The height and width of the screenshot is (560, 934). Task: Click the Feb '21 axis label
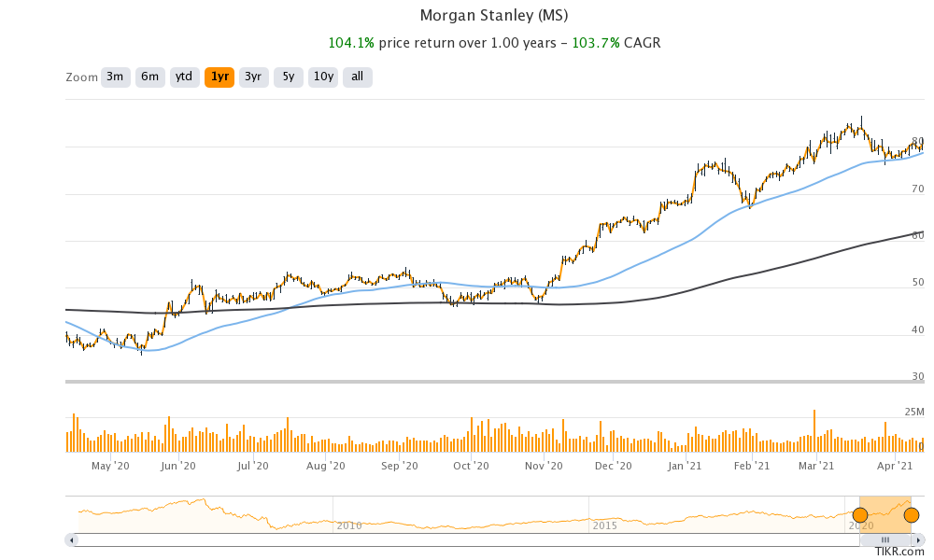tap(752, 466)
